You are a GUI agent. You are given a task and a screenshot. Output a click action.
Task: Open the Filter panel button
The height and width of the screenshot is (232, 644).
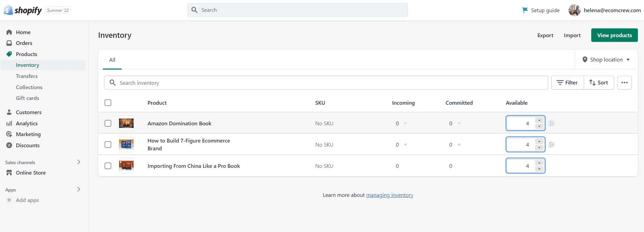point(568,83)
